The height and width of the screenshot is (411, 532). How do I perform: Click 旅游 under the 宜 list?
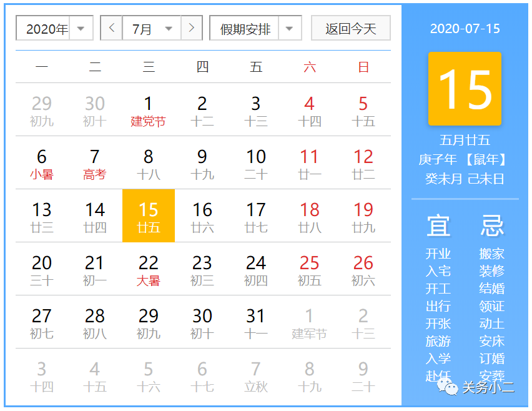(x=438, y=341)
